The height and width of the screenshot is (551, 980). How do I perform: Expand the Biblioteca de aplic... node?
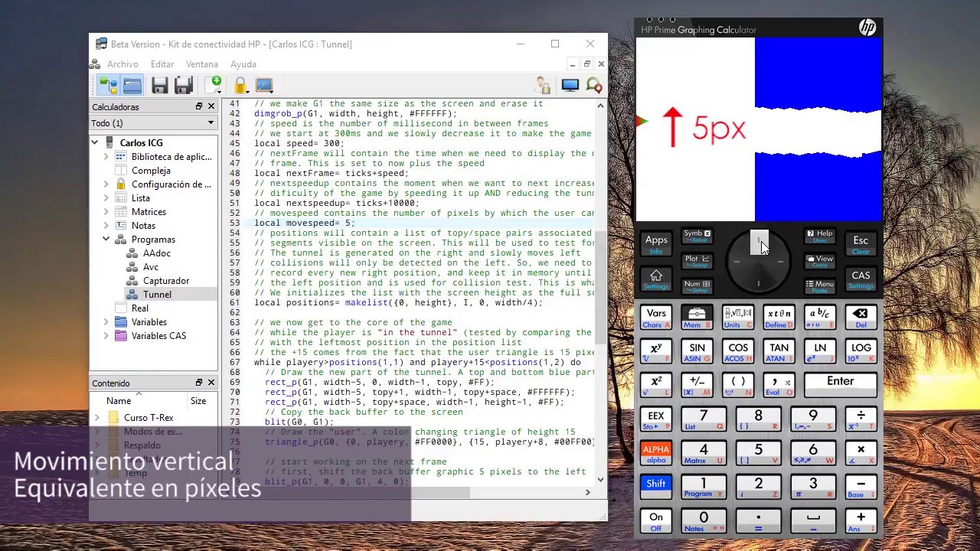pyautogui.click(x=106, y=157)
